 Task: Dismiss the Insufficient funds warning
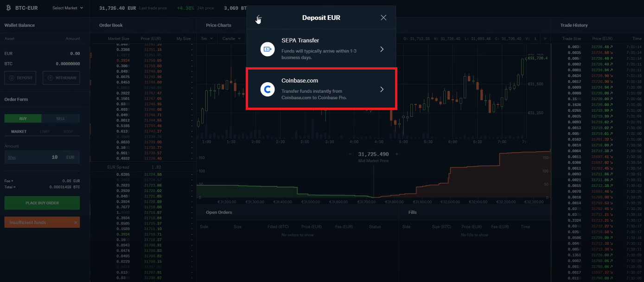[76, 223]
